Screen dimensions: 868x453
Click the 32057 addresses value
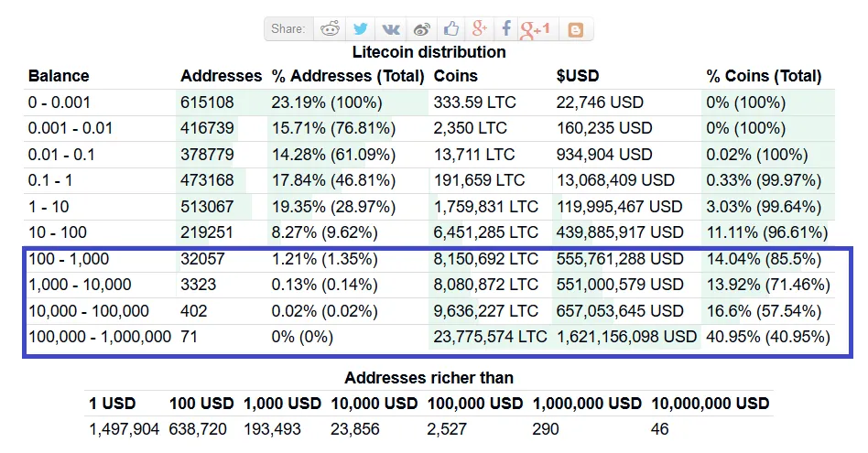click(x=202, y=258)
